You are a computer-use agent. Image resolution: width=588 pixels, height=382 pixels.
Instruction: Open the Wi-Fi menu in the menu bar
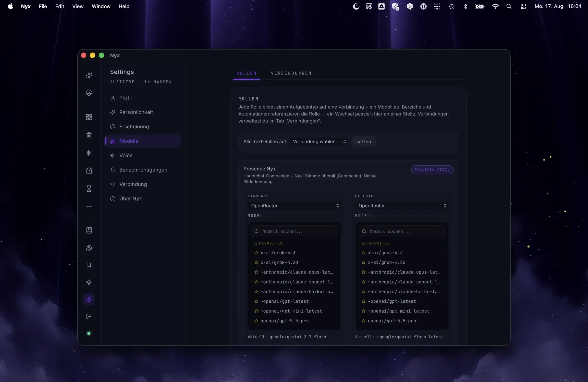tap(495, 6)
